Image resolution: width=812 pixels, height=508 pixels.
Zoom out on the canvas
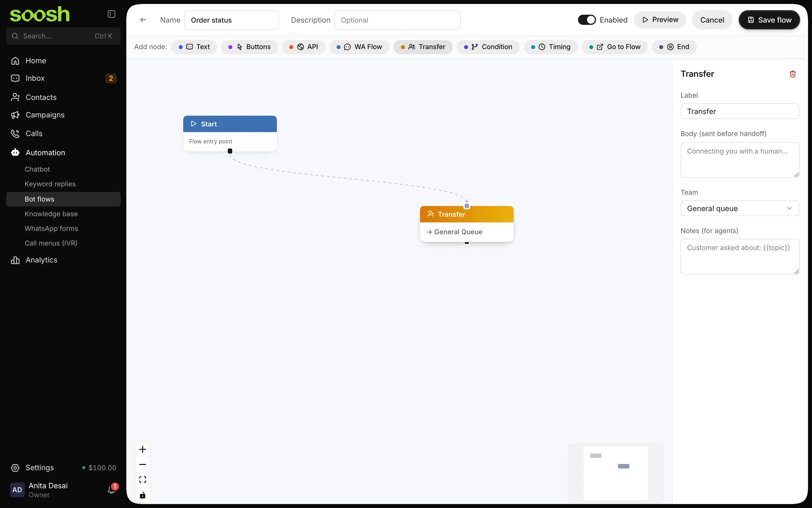pyautogui.click(x=143, y=464)
